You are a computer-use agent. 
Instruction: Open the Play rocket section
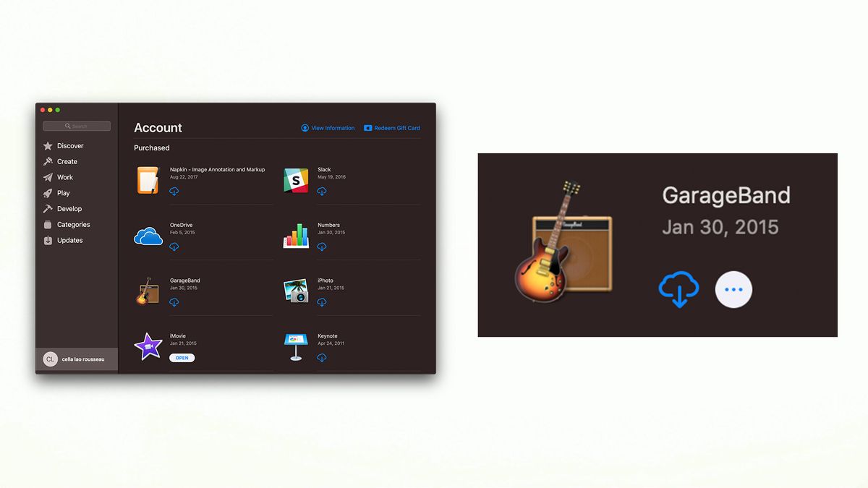tap(49, 193)
